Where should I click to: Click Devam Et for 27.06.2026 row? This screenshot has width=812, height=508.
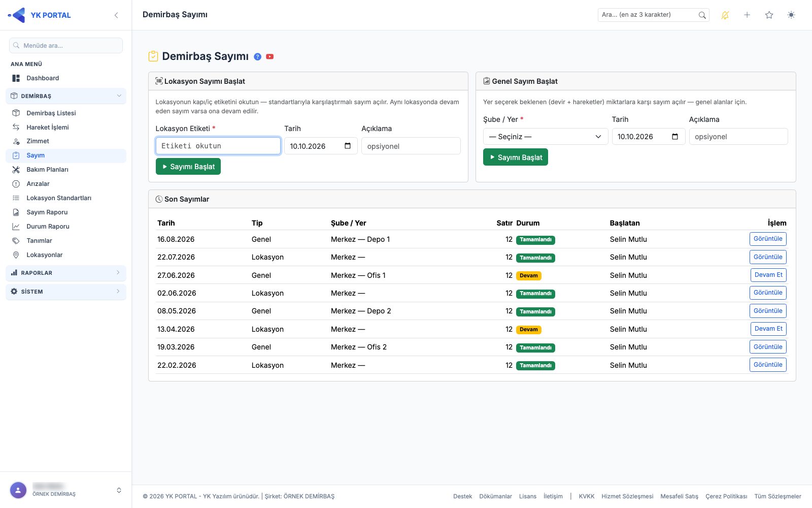[768, 275]
